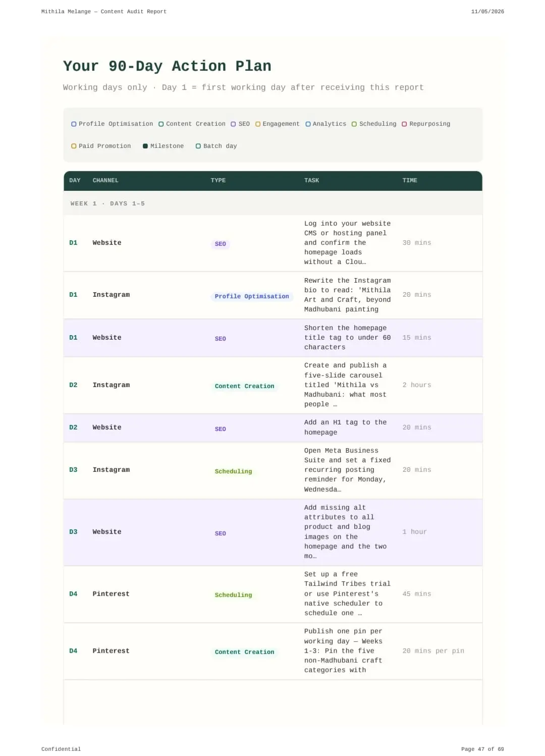The height and width of the screenshot is (756, 545).
Task: Click the '1 hour' time value
Action: (x=414, y=532)
